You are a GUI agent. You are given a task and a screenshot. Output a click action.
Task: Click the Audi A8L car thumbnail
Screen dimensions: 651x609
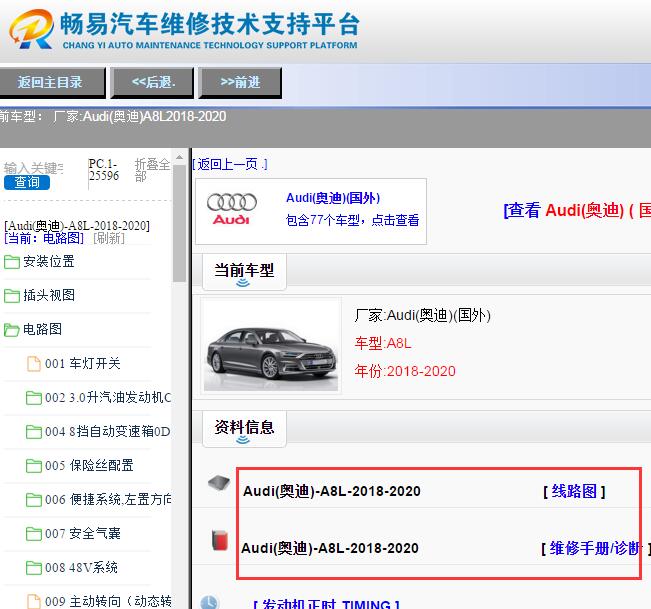coord(271,345)
